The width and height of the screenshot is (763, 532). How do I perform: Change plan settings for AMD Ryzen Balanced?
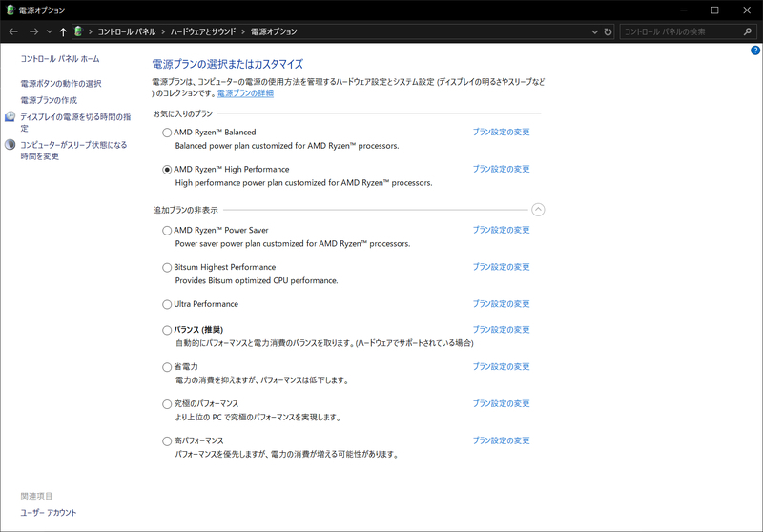502,132
